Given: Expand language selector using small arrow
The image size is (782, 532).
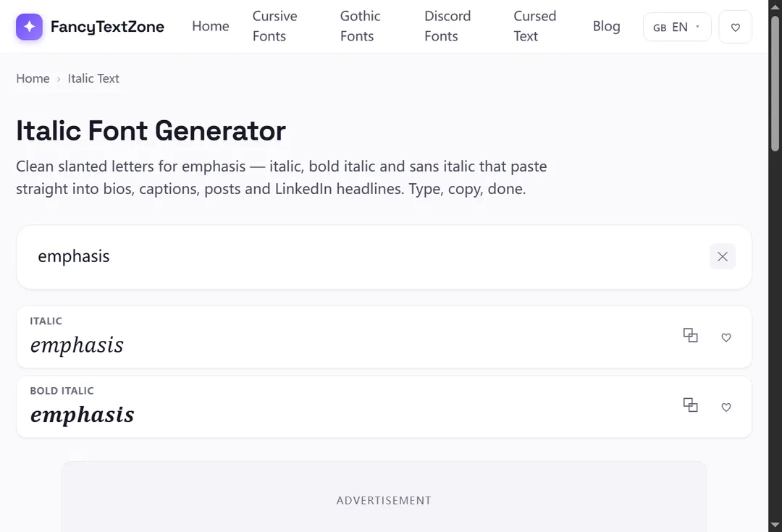Looking at the screenshot, I should point(697,27).
